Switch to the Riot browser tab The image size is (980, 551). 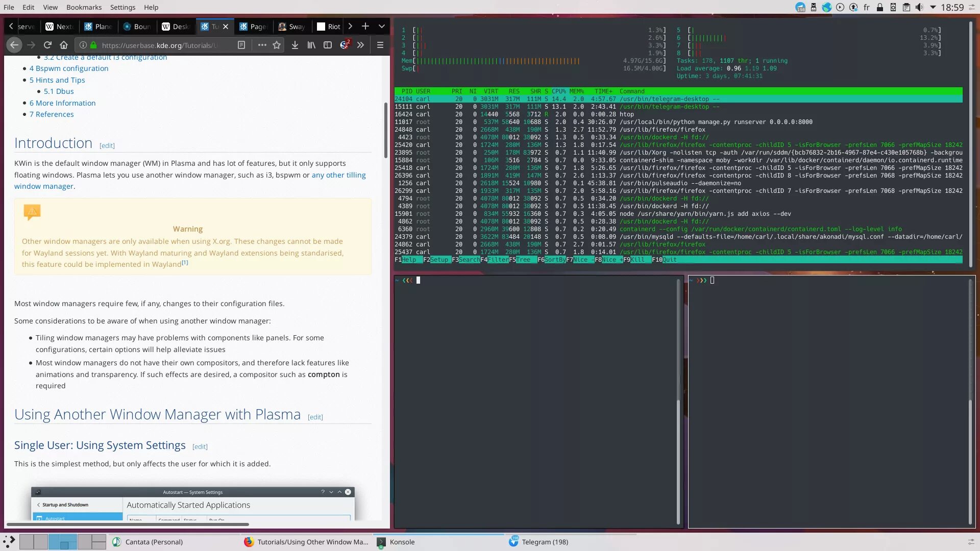[x=329, y=27]
